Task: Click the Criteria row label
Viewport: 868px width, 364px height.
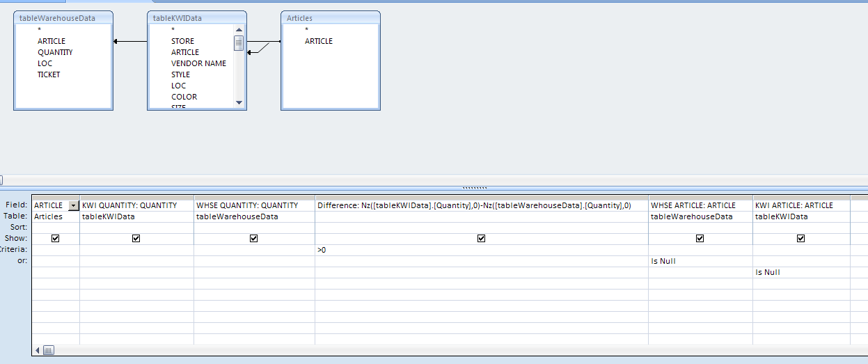Action: (14, 250)
